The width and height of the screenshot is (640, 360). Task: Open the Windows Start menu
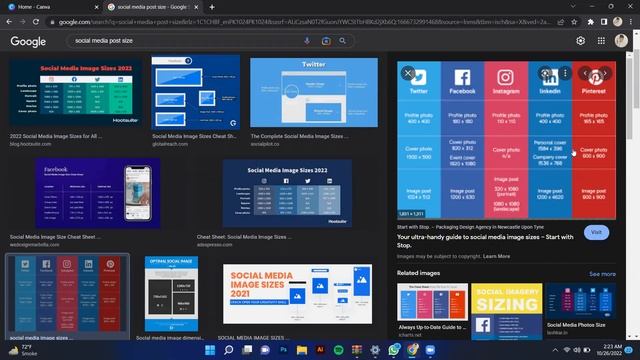coord(210,350)
